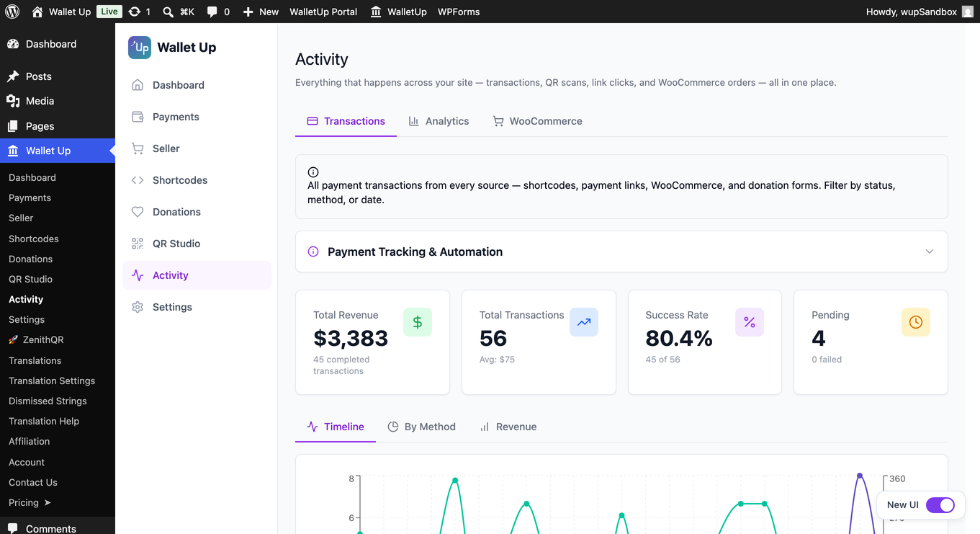
Task: Click the QR Studio icon in plugin sidebar
Action: [138, 244]
